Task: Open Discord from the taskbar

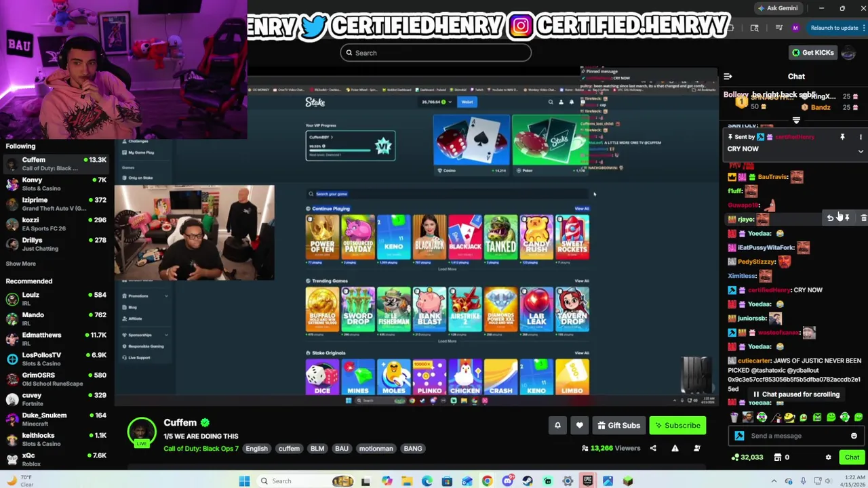Action: (x=508, y=481)
